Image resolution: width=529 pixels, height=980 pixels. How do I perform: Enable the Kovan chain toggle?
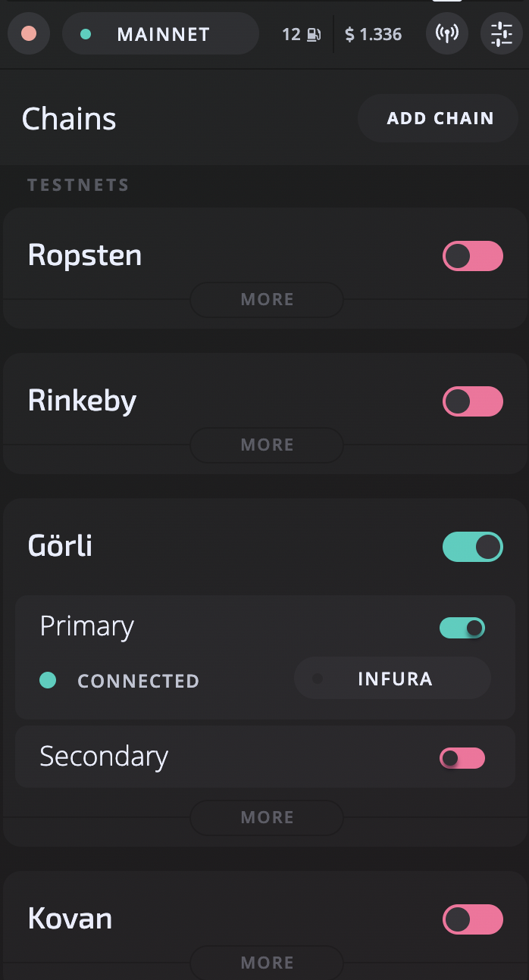pyautogui.click(x=473, y=919)
